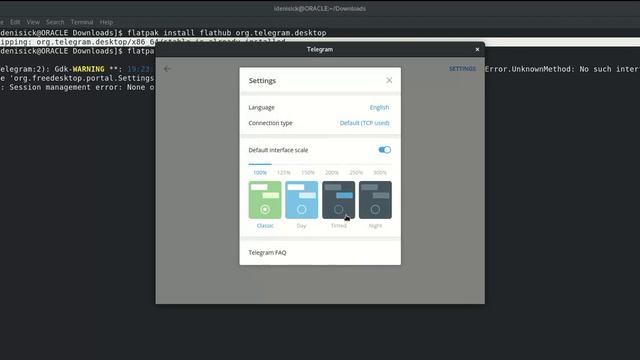Open Telegram FAQ
Screen dimensions: 640x360
point(267,253)
